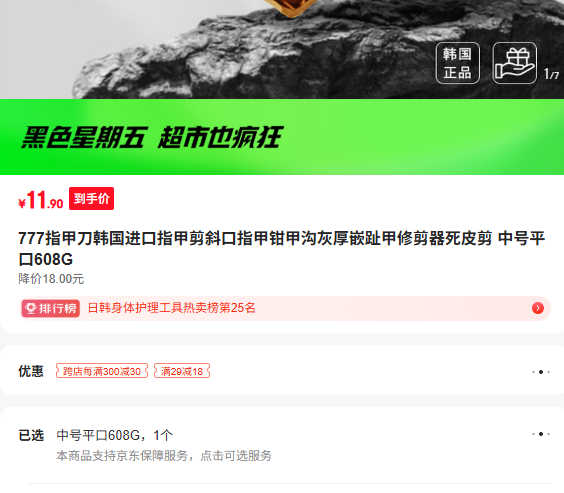
Task: Open ranking via red arrow circle
Action: click(538, 308)
